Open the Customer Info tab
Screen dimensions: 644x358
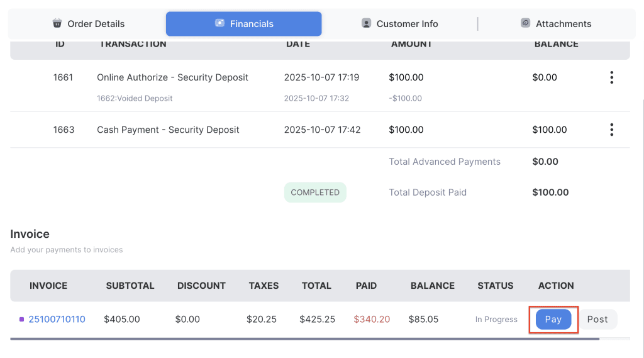(406, 24)
